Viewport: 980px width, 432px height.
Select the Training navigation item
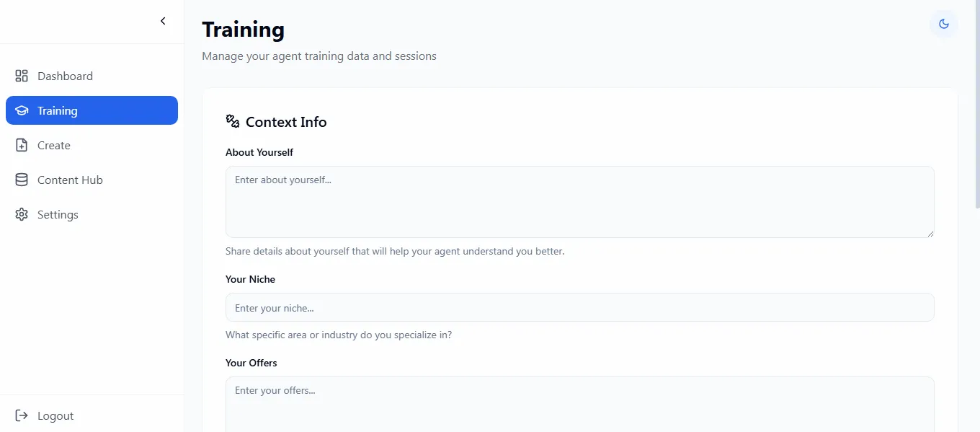point(58,110)
